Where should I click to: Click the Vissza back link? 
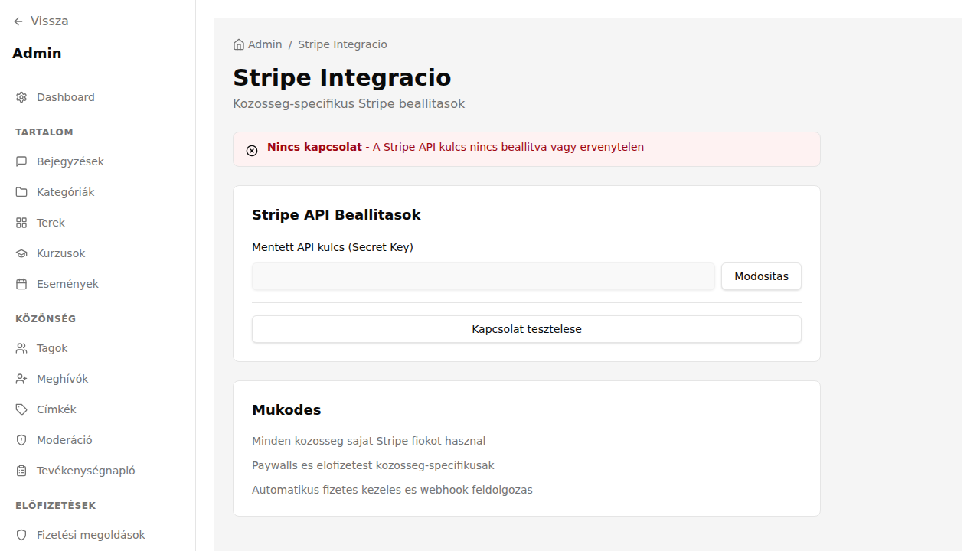tap(49, 21)
